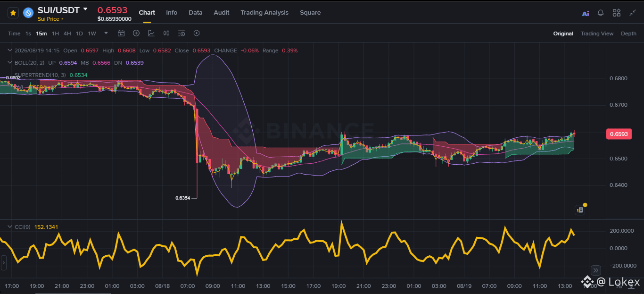Image resolution: width=644 pixels, height=294 pixels.
Task: Switch to the Original chart view
Action: point(563,34)
